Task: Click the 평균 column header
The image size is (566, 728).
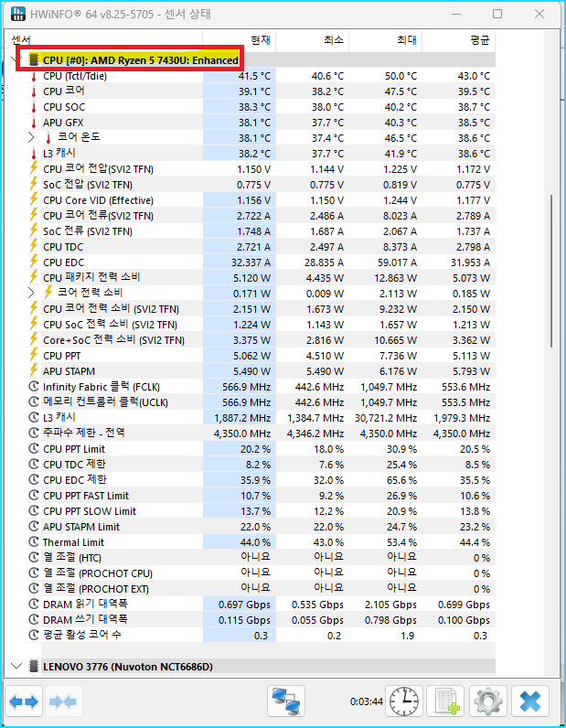Action: click(x=458, y=40)
